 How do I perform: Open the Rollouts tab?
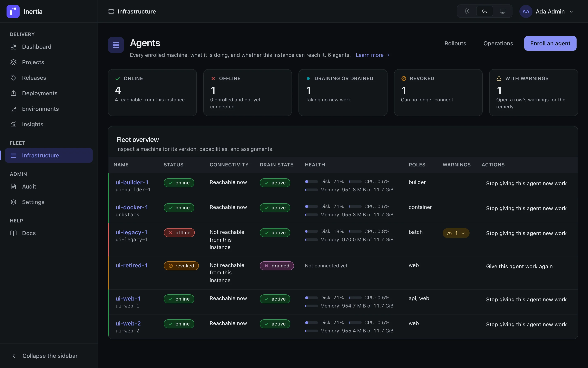455,43
